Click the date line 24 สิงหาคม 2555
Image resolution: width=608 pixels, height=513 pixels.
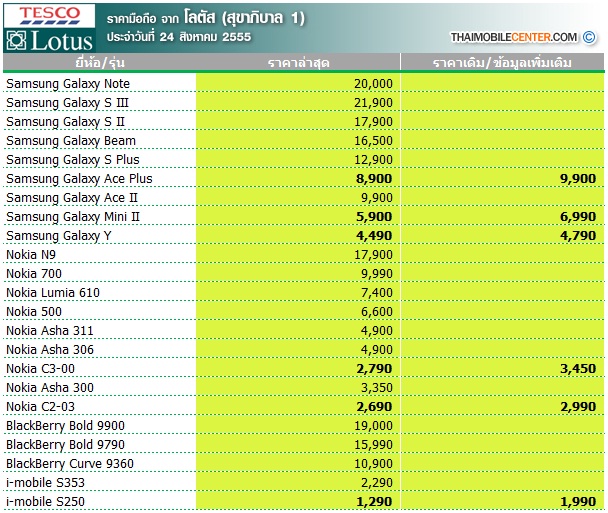point(179,37)
